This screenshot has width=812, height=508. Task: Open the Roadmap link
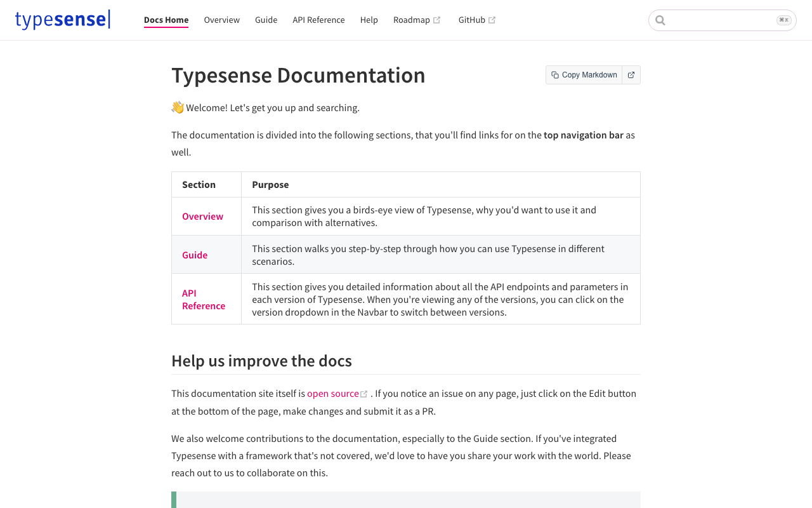click(x=412, y=20)
